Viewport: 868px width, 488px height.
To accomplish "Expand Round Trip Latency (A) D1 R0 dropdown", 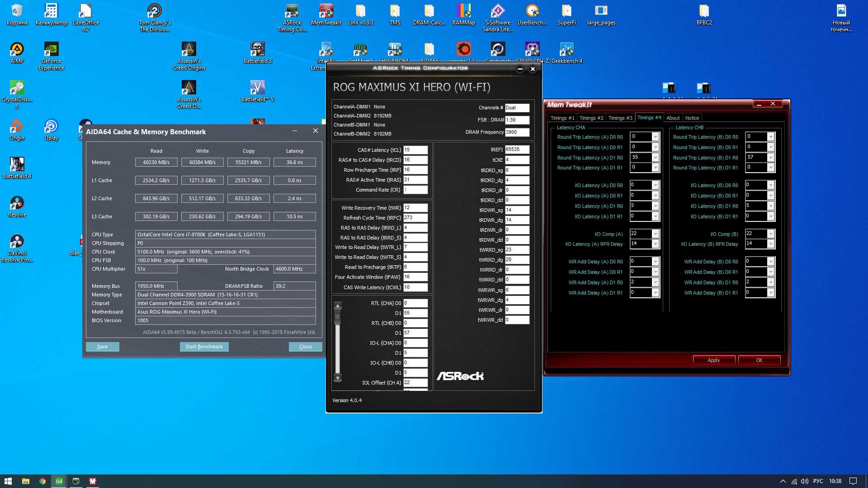I will click(656, 157).
